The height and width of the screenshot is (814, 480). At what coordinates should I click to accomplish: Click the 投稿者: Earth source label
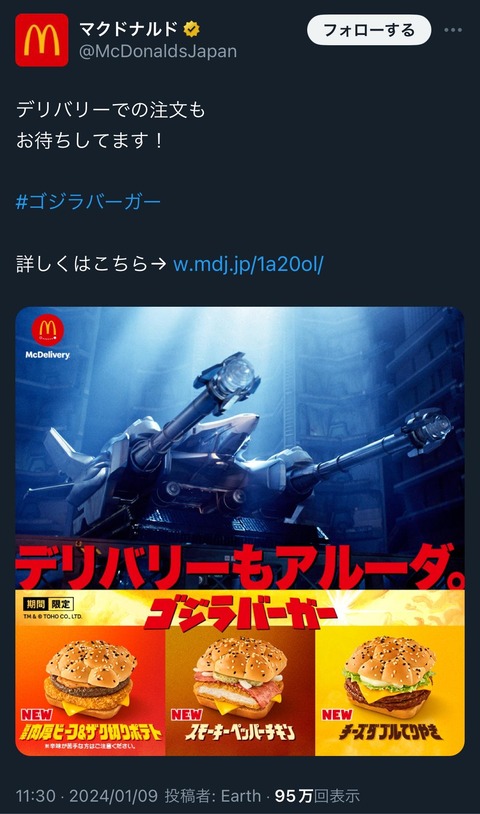tap(213, 796)
